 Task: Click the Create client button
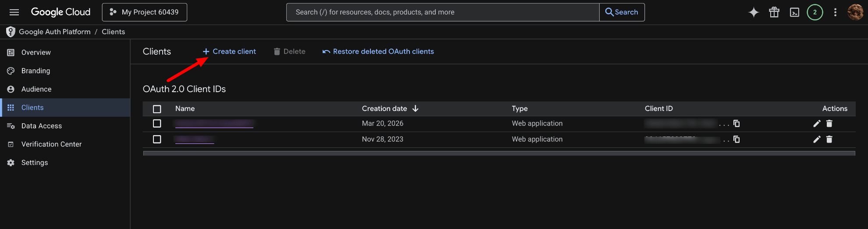click(229, 52)
